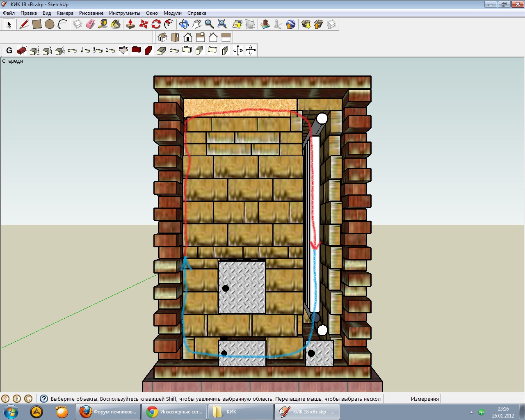This screenshot has height=420, width=525.
Task: Open the Модули menu
Action: click(172, 13)
